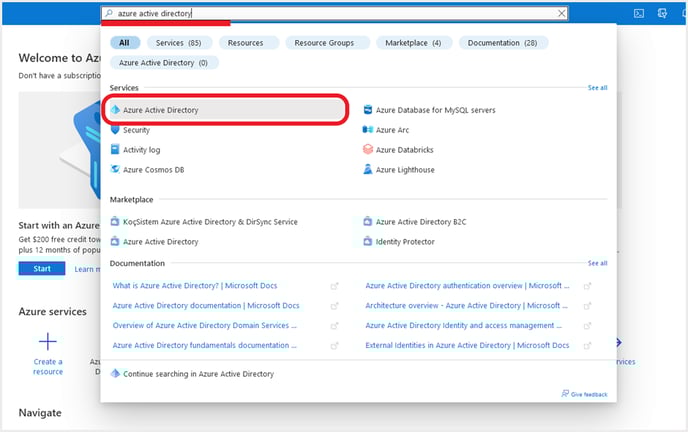Click external-link icon beside What is Azure AD

pos(334,286)
